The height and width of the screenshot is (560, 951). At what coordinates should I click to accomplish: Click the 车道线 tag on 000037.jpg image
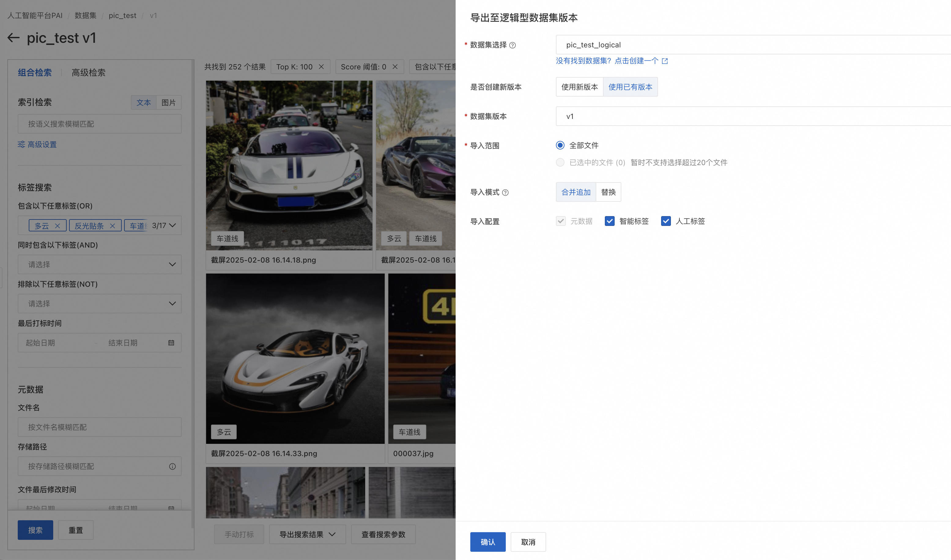click(x=409, y=432)
